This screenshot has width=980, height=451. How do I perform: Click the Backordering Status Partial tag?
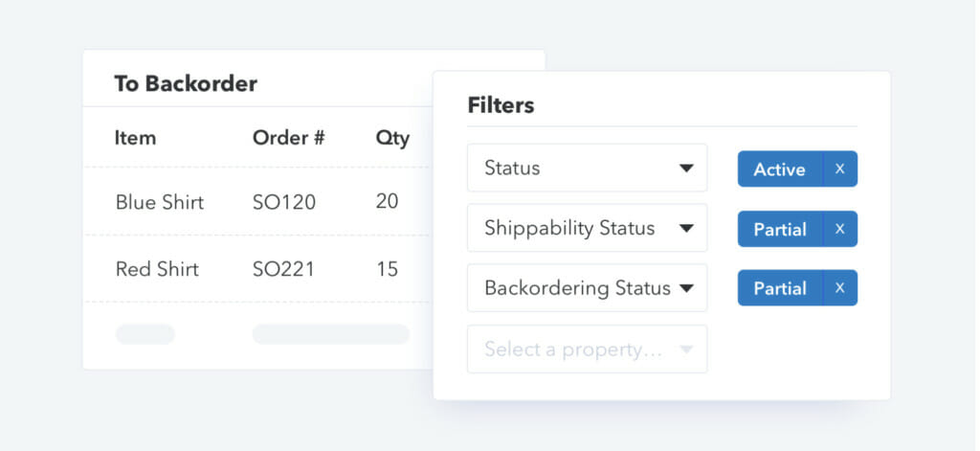coord(779,288)
